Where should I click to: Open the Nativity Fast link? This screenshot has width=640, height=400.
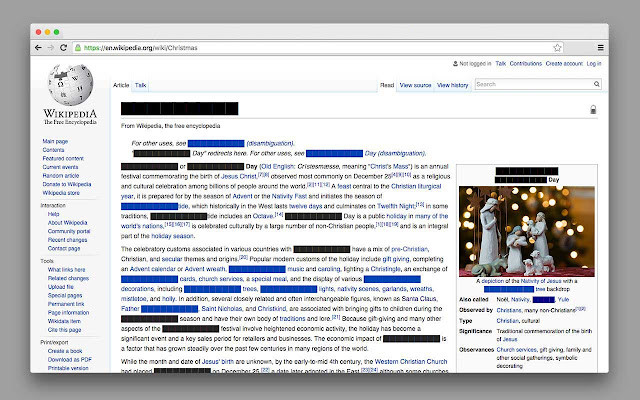(x=289, y=196)
